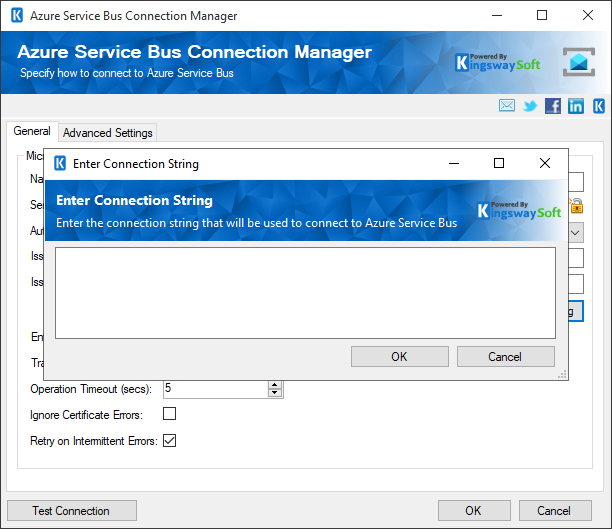Click the padlock icon behind the dialog

click(576, 206)
